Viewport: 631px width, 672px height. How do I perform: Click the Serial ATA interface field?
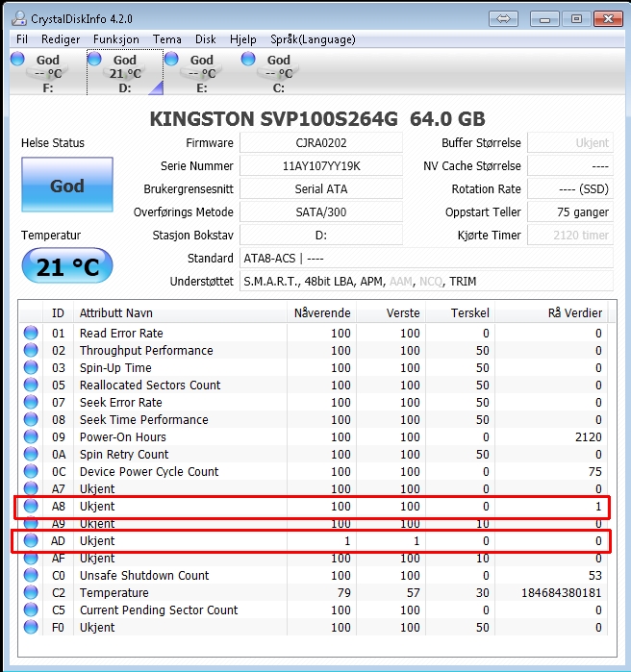321,189
